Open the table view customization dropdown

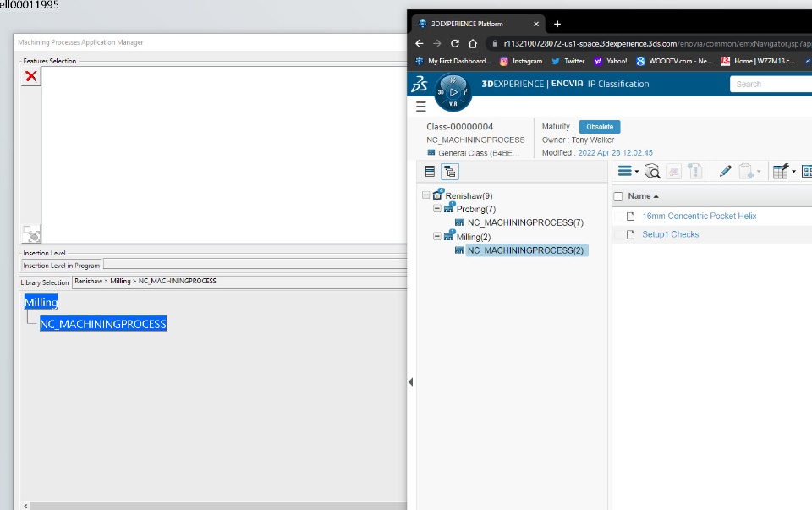[x=783, y=172]
